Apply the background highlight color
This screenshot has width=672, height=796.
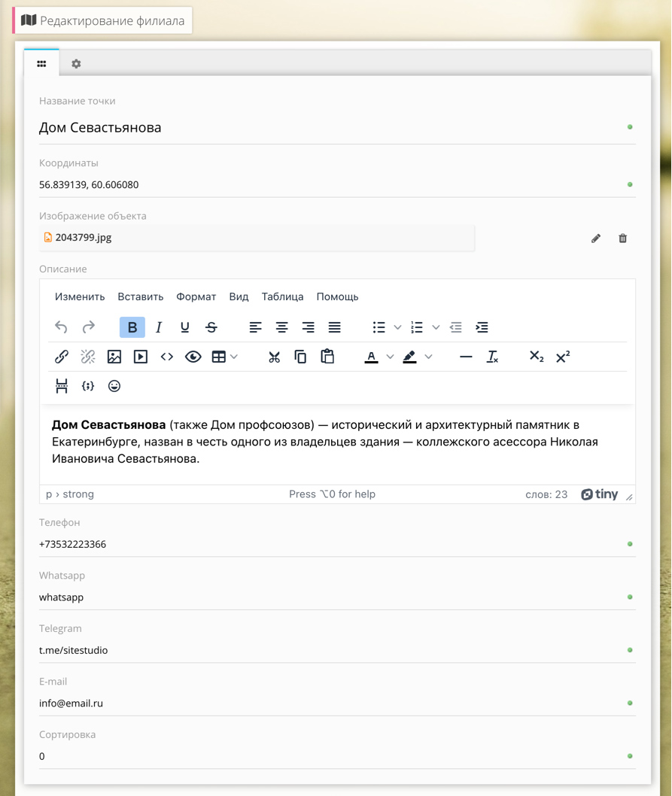[409, 357]
